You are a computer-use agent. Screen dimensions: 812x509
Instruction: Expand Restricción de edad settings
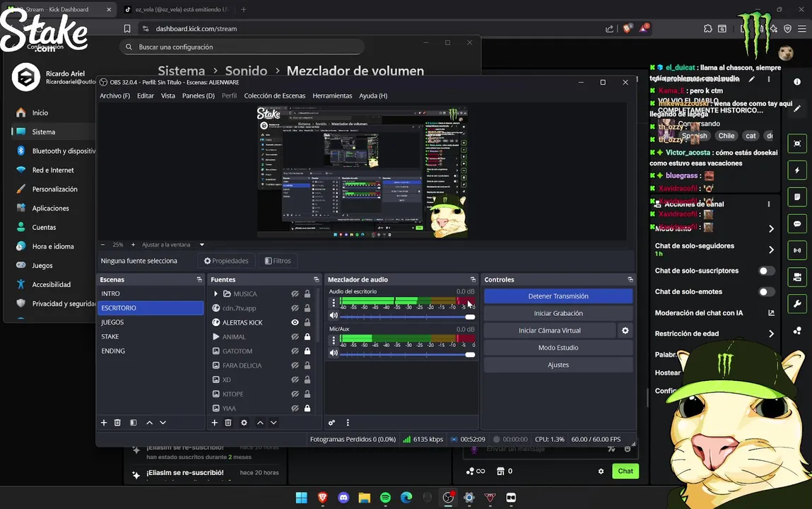pos(771,334)
